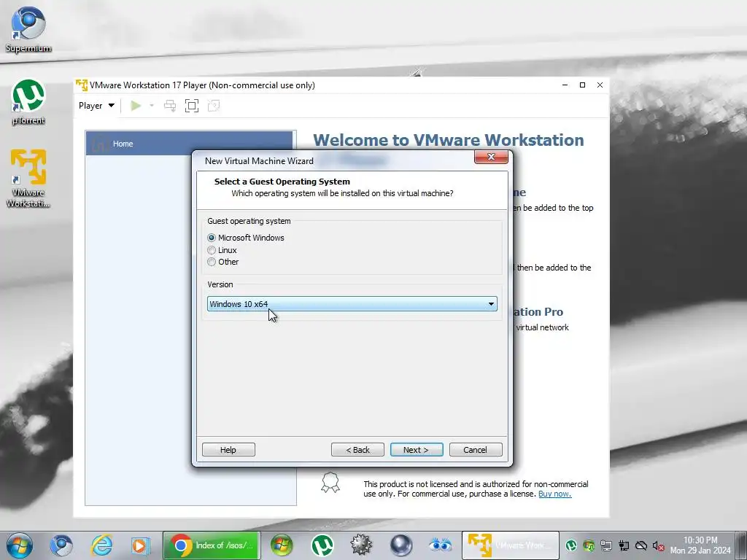Minimize the VMware Player window

point(565,85)
